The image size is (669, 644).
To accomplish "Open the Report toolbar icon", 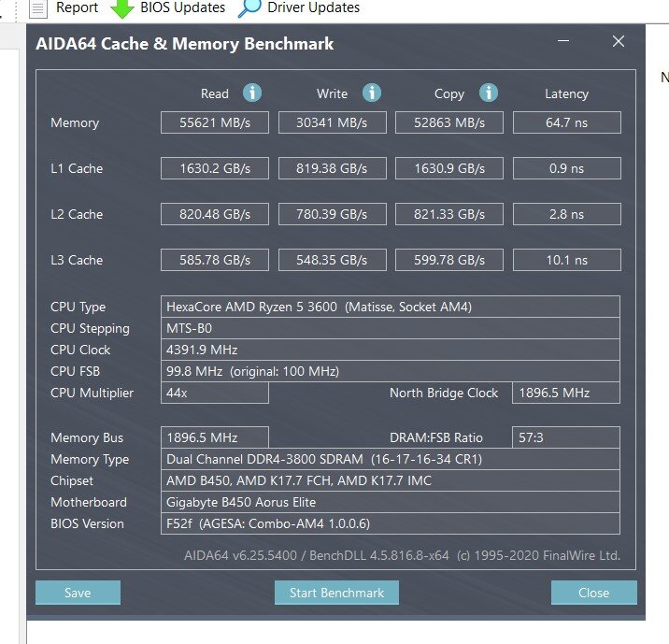I will [37, 8].
